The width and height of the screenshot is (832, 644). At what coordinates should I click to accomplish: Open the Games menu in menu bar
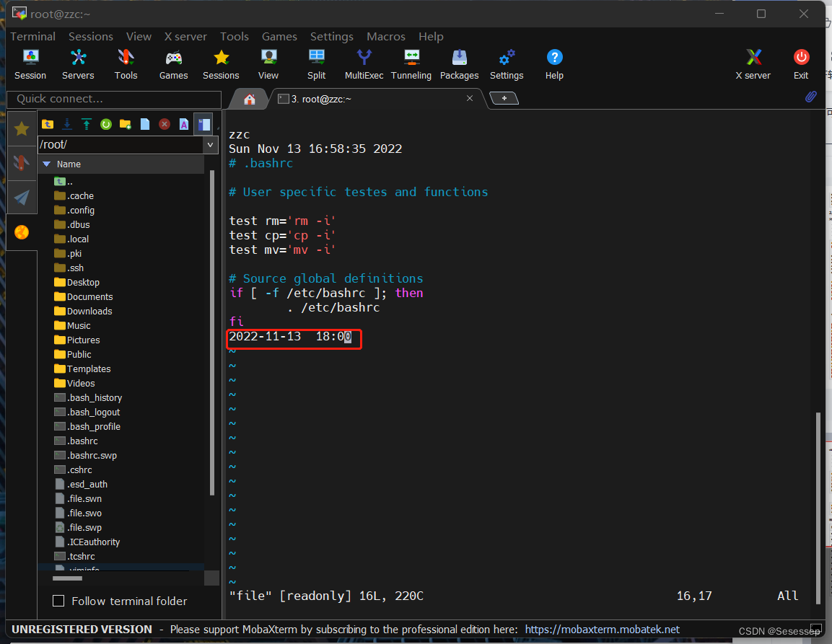point(279,37)
